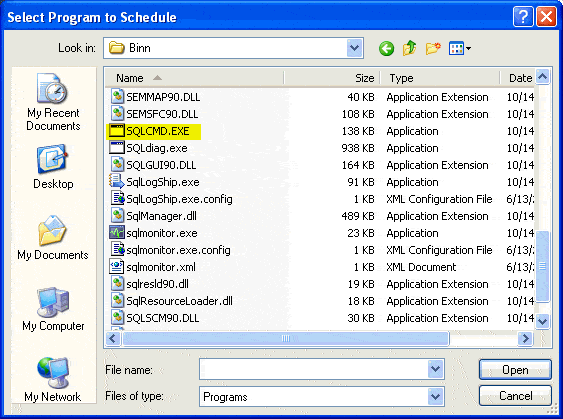563x419 pixels.
Task: Expand the Look in folder dropdown
Action: 354,48
